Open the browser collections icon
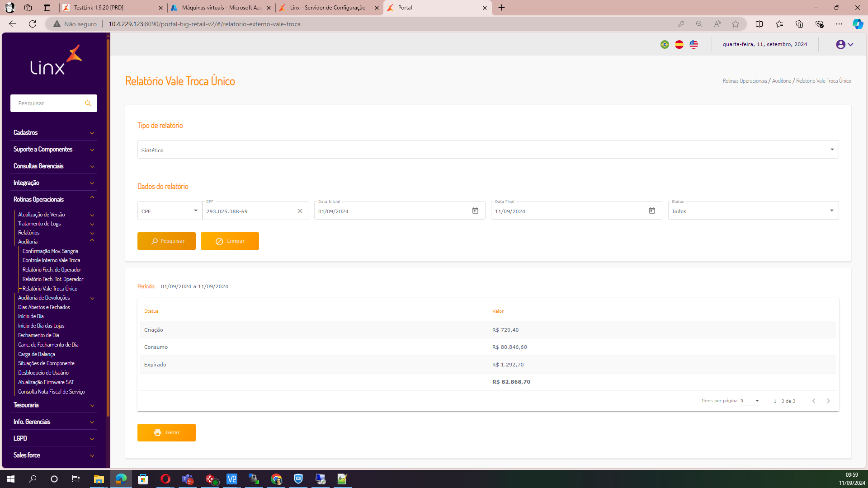The image size is (868, 488). 799,24
